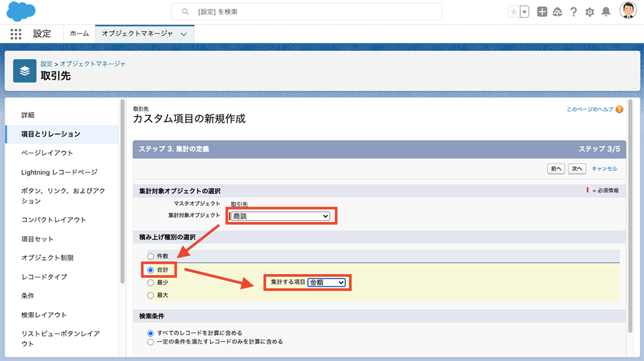Viewport: 644px width, 361px height.
Task: Open the user profile avatar
Action: click(628, 11)
